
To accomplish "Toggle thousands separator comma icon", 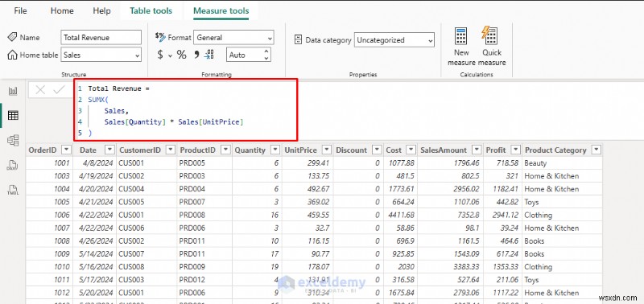I will click(196, 55).
